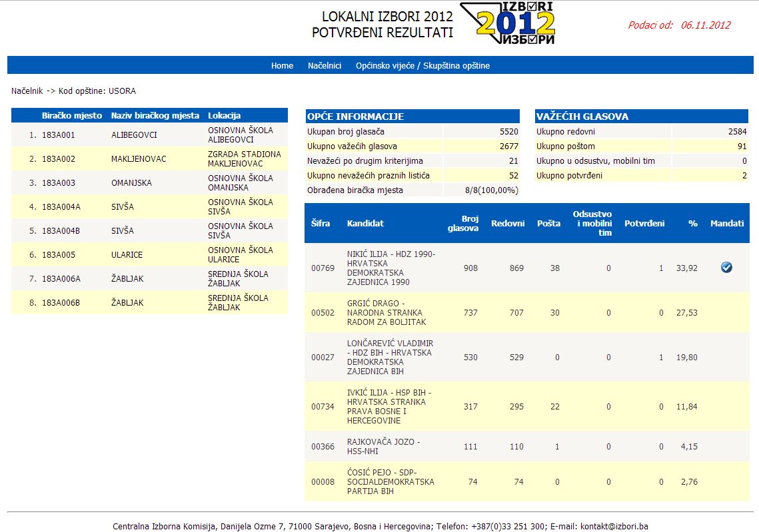Click the Ukupno nevažećih praznih listića label
The width and height of the screenshot is (759, 532).
[369, 176]
